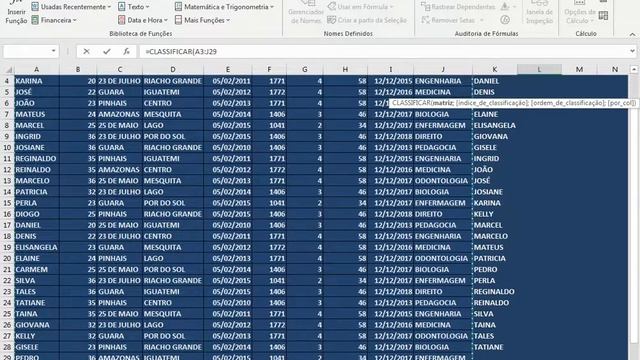Open Data e Hora functions dropdown
640x360 pixels.
[143, 20]
